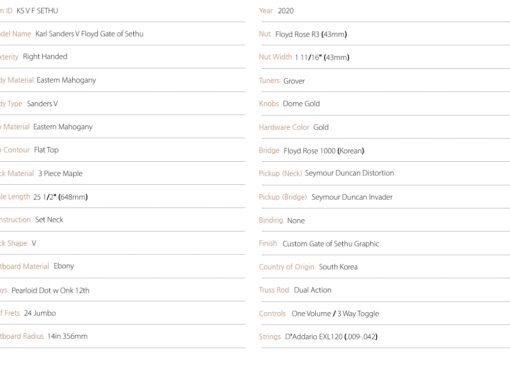Click Karl Sanders V Floyd model name
The width and height of the screenshot is (510, 382).
(x=89, y=34)
